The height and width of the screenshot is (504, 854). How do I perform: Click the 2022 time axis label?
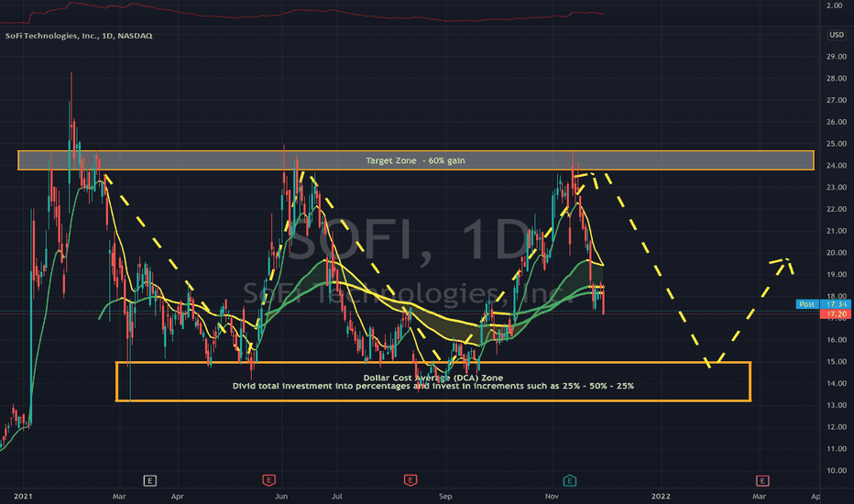(661, 497)
